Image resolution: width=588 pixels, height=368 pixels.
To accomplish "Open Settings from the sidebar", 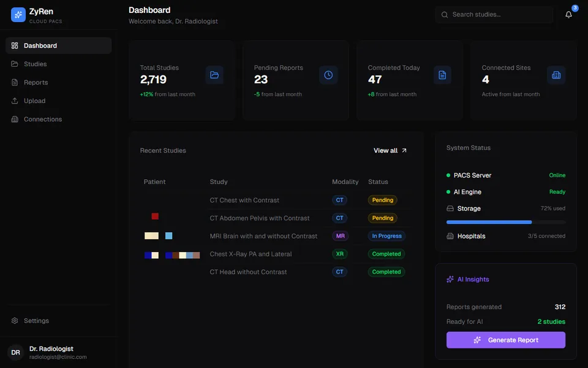I will pos(59,321).
